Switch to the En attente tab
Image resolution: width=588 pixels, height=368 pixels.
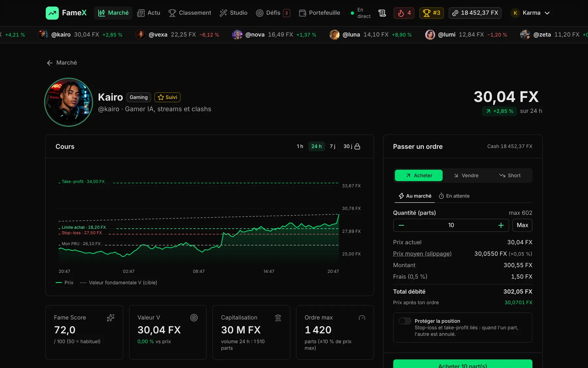[454, 196]
